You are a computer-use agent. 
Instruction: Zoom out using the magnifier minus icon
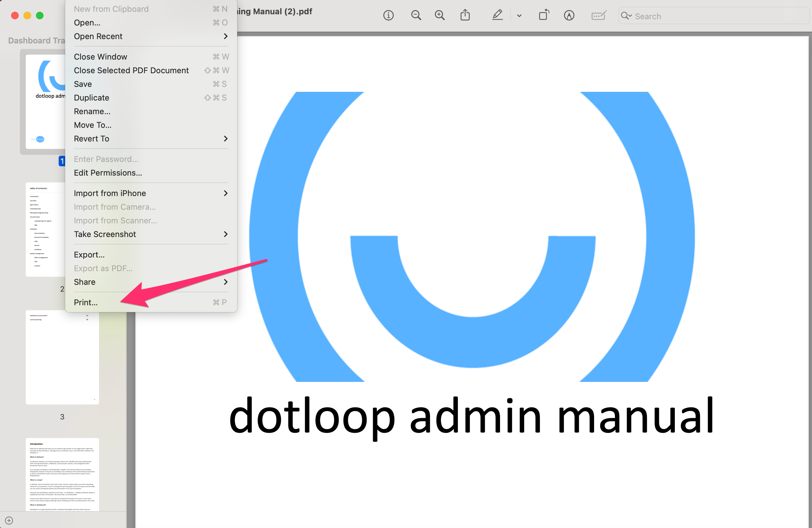click(416, 15)
